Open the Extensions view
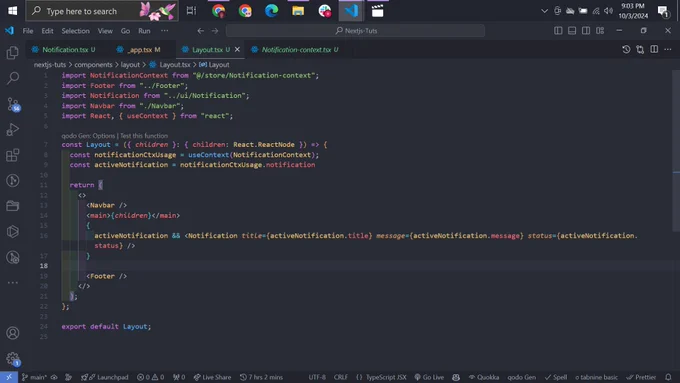The width and height of the screenshot is (680, 383). pyautogui.click(x=13, y=155)
